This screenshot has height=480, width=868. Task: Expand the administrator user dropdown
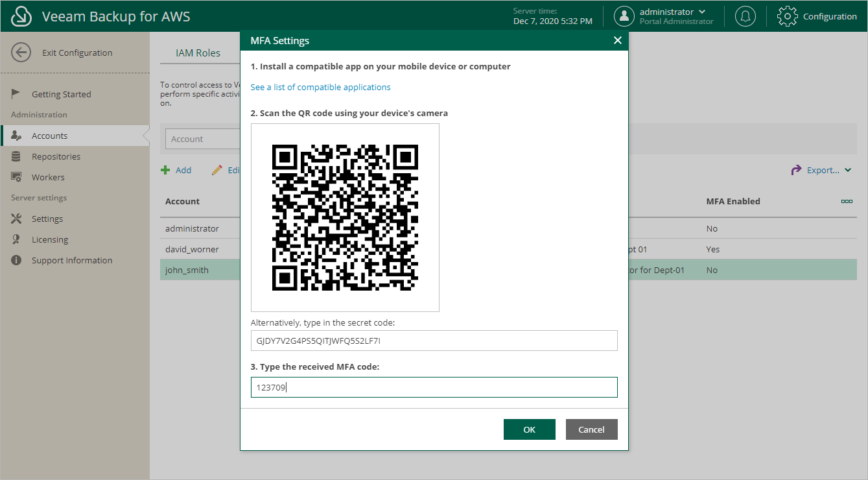click(702, 12)
